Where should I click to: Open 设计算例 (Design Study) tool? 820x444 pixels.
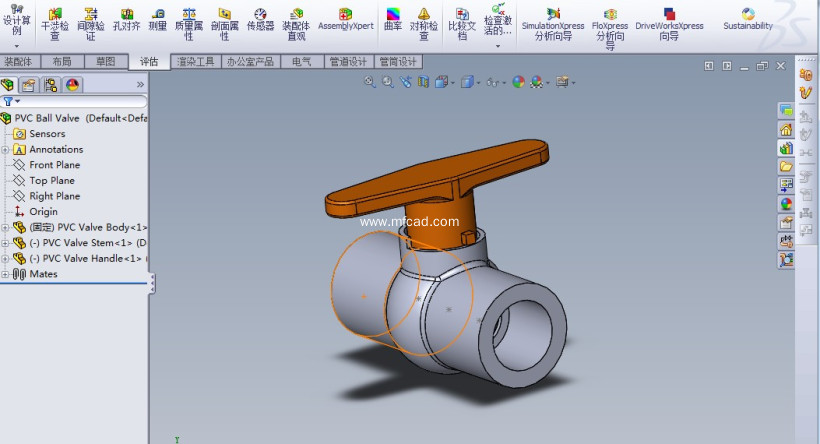click(17, 21)
